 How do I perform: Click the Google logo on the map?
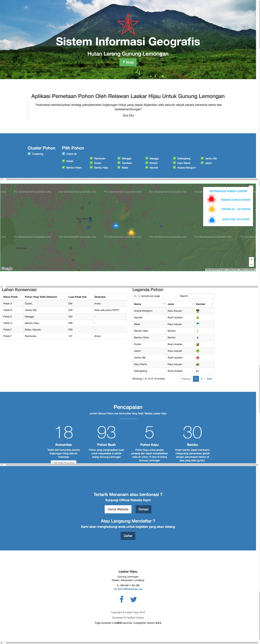coord(7,269)
